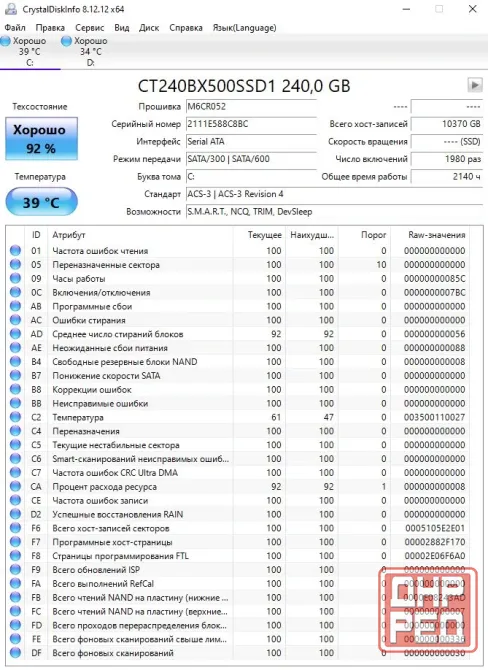488x670 pixels.
Task: Click status icon for Неожиданные сбои питания row
Action: click(x=15, y=348)
